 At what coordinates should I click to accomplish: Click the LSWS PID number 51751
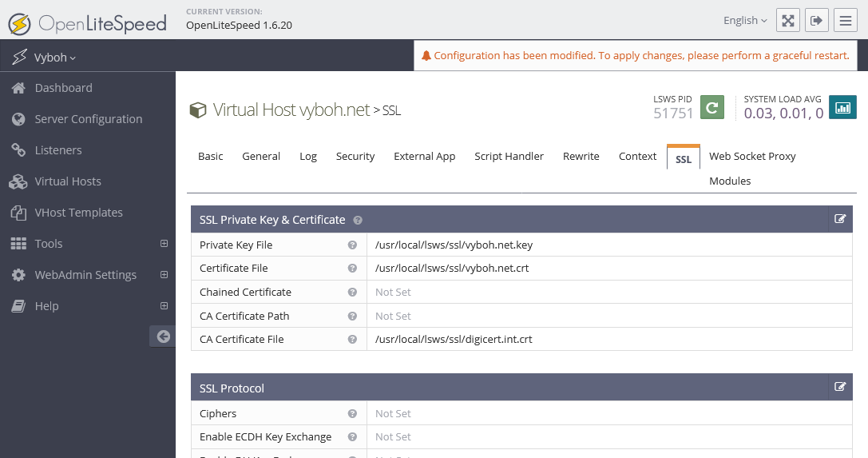click(673, 114)
